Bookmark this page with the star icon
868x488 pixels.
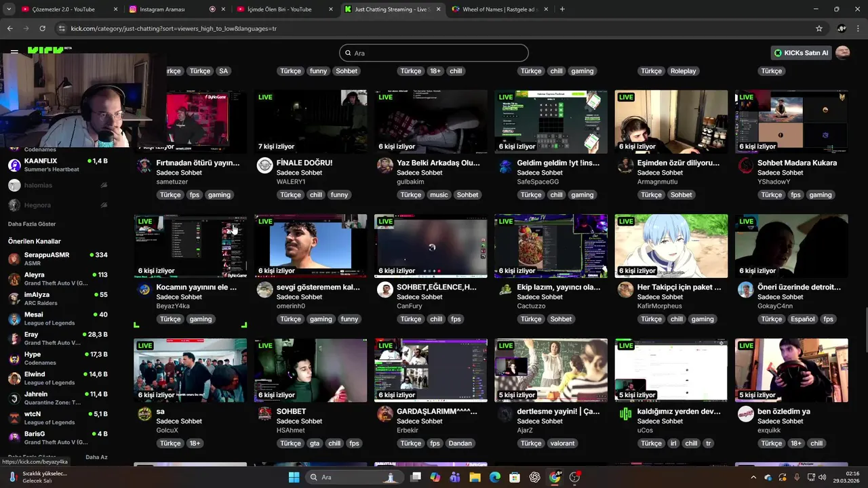click(819, 28)
